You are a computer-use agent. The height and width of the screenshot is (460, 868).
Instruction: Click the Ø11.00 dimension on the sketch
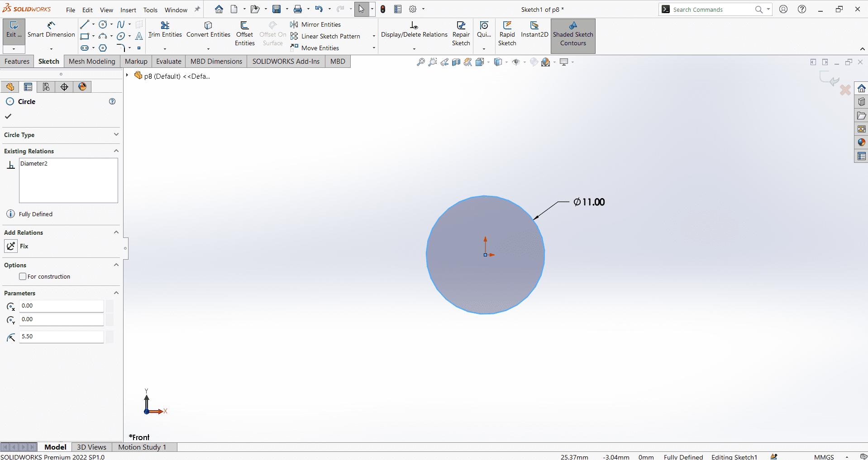[589, 202]
